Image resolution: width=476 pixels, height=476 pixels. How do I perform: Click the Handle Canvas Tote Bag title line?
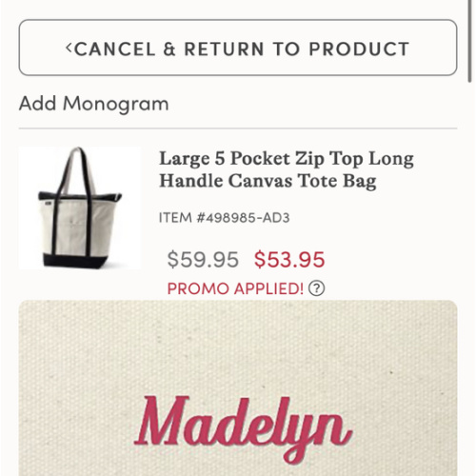point(268,181)
